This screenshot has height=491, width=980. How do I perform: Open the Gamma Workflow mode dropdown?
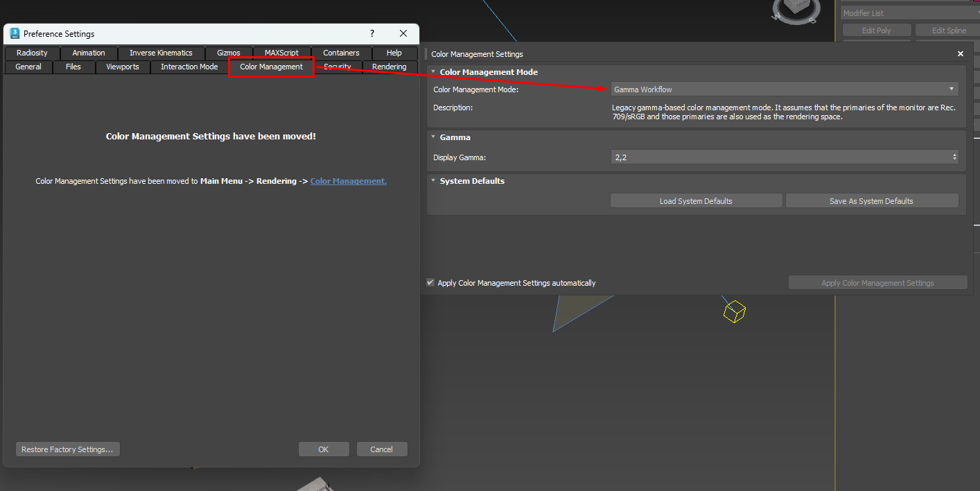(x=785, y=89)
